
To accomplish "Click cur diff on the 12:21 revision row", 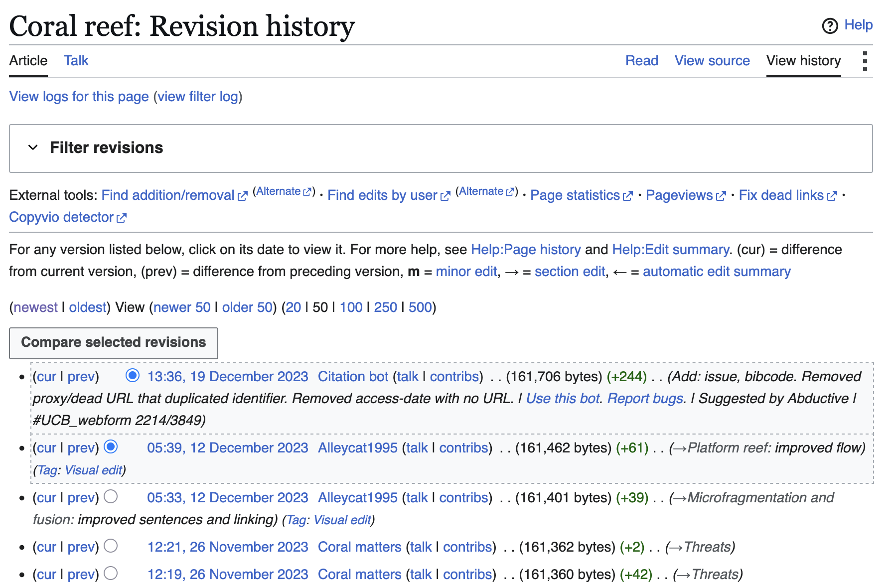I will (x=46, y=547).
